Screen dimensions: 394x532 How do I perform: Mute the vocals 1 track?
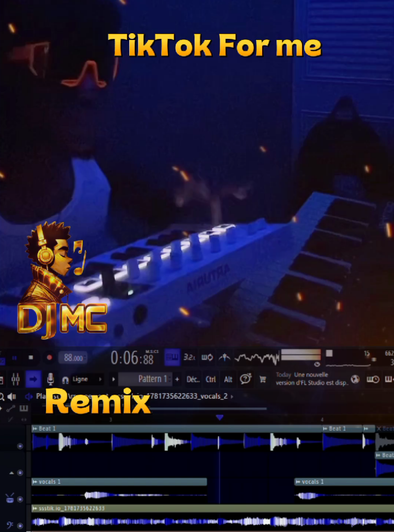(20, 499)
